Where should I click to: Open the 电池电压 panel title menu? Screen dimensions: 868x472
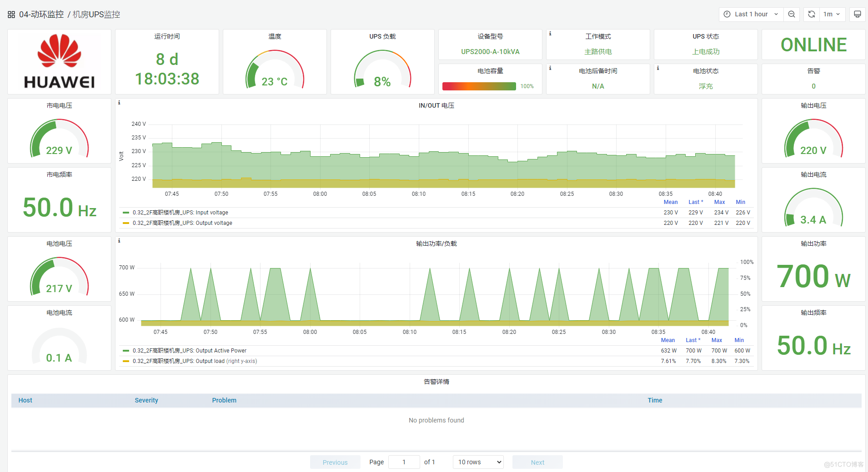pyautogui.click(x=59, y=243)
